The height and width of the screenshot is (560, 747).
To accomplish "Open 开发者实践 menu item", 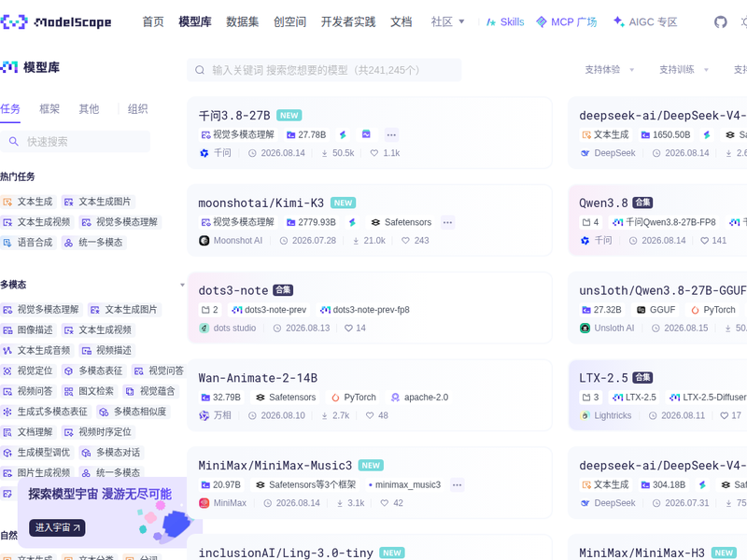I will pos(347,21).
